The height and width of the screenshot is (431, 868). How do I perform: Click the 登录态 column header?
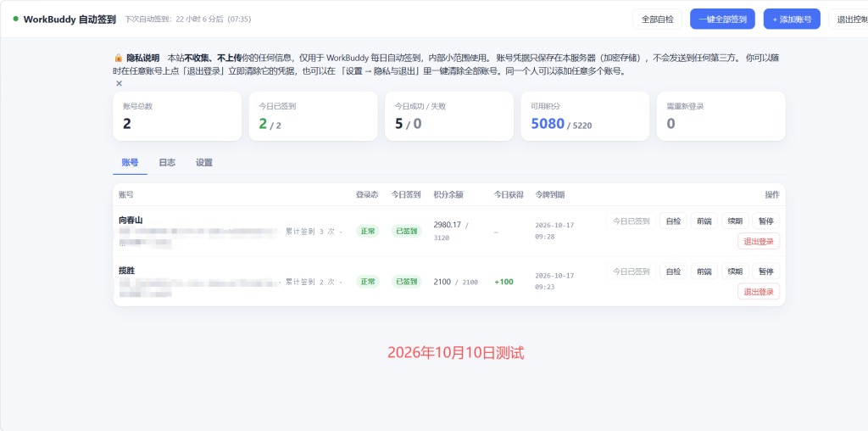point(367,194)
